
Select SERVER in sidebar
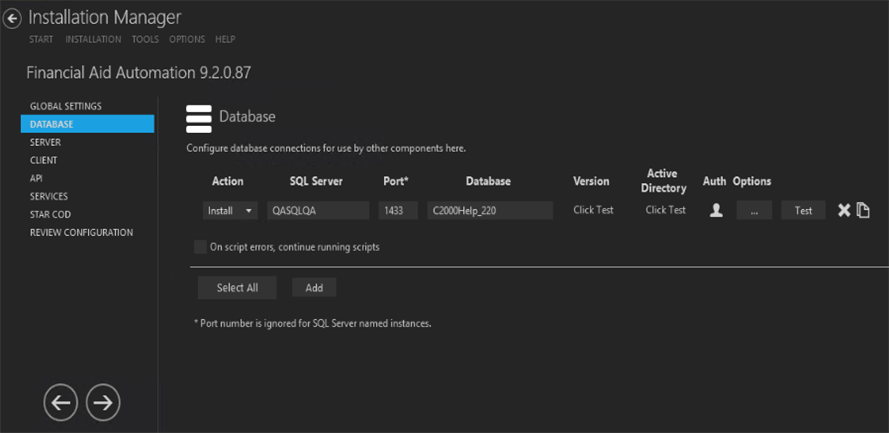87,142
